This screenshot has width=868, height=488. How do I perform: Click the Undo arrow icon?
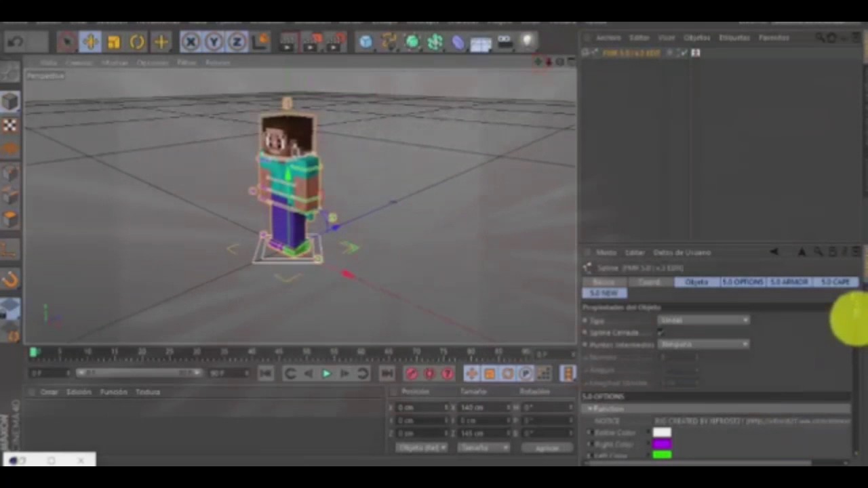tap(16, 42)
